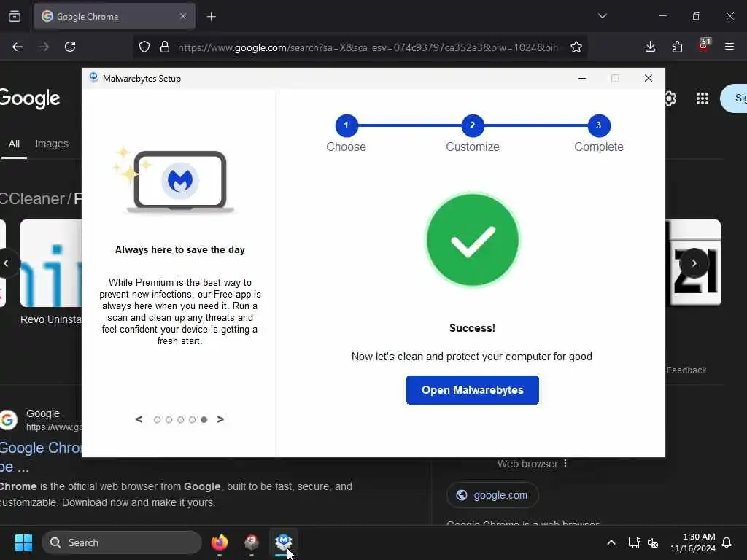Image resolution: width=747 pixels, height=560 pixels.
Task: Go back in the browser
Action: (x=18, y=47)
